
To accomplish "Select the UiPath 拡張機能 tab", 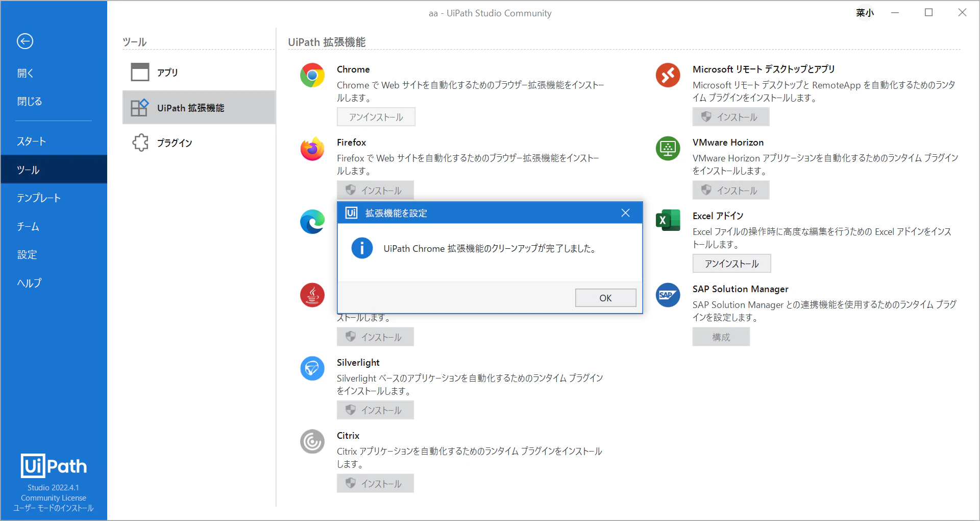I will (x=199, y=108).
